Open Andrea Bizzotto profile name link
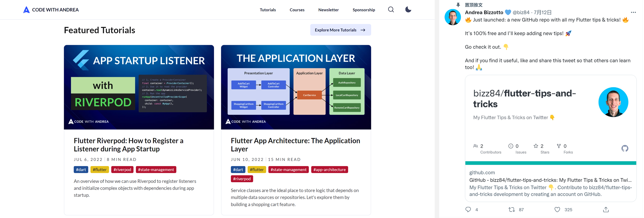This screenshot has height=218, width=644. point(484,12)
